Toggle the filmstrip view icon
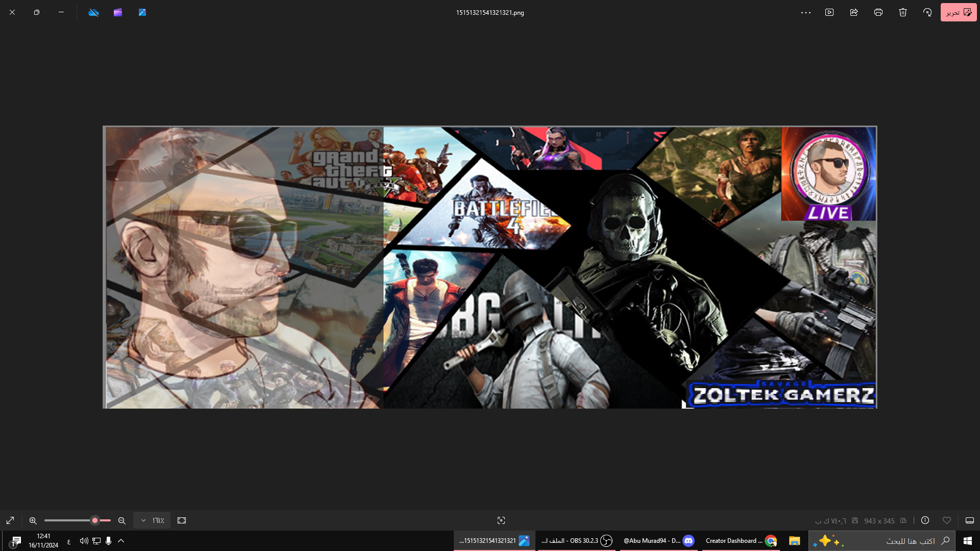 (x=970, y=520)
